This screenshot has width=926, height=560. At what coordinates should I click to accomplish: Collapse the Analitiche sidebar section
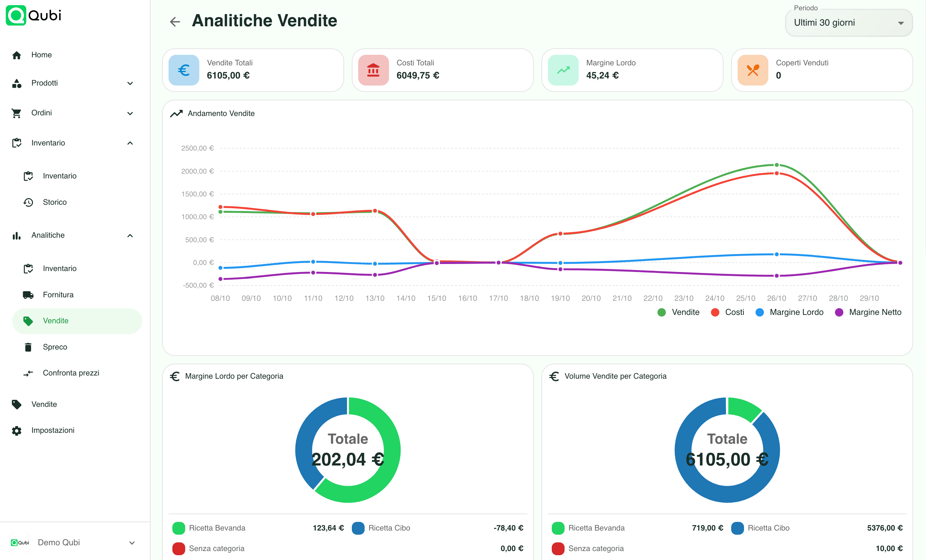click(130, 235)
